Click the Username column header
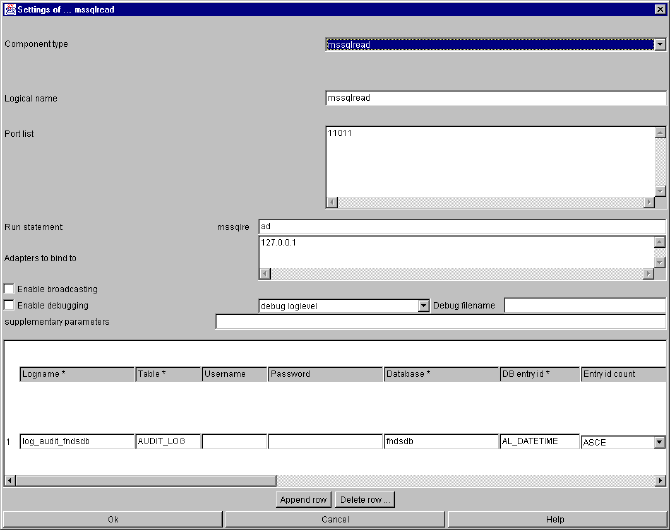 [234, 374]
